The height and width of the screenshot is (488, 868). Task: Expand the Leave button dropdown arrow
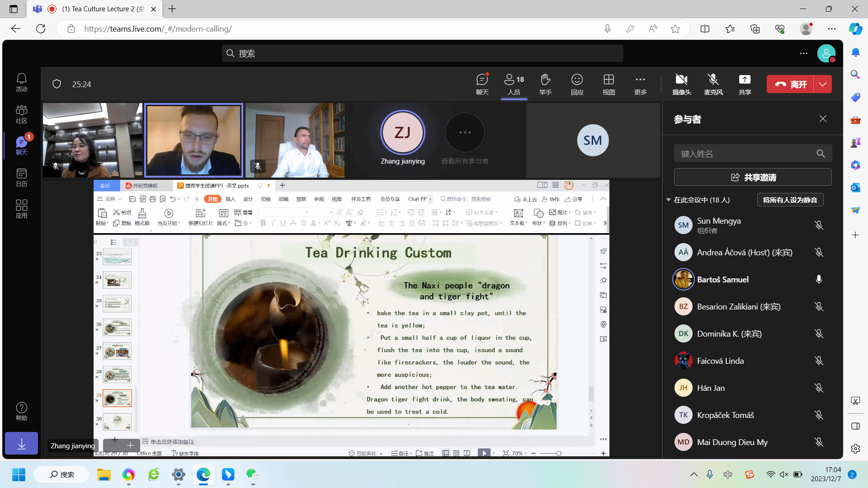pyautogui.click(x=823, y=84)
